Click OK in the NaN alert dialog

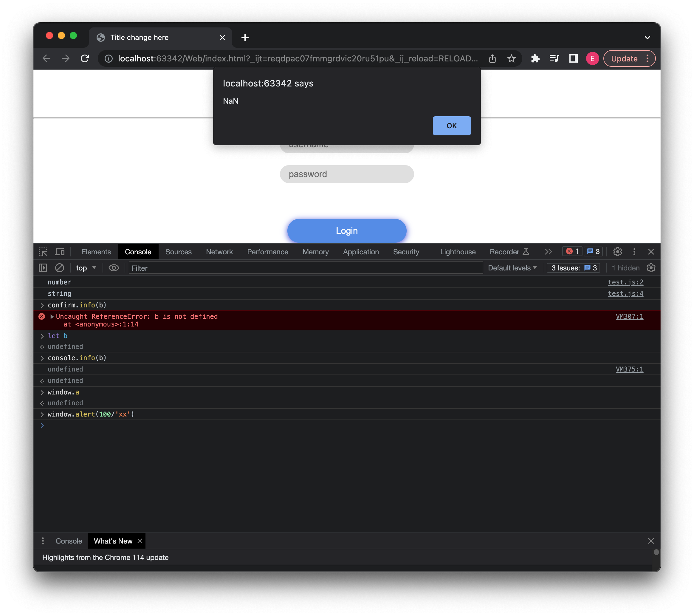452,126
